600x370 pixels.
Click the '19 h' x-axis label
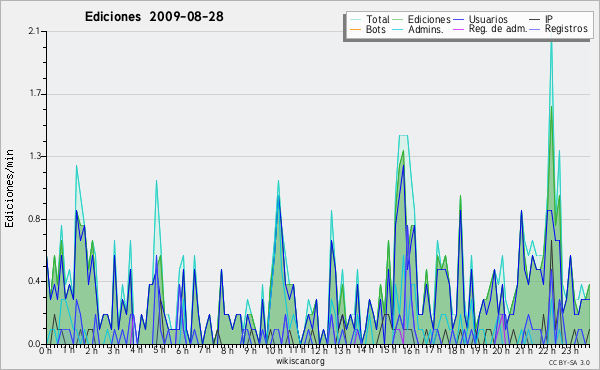478,351
